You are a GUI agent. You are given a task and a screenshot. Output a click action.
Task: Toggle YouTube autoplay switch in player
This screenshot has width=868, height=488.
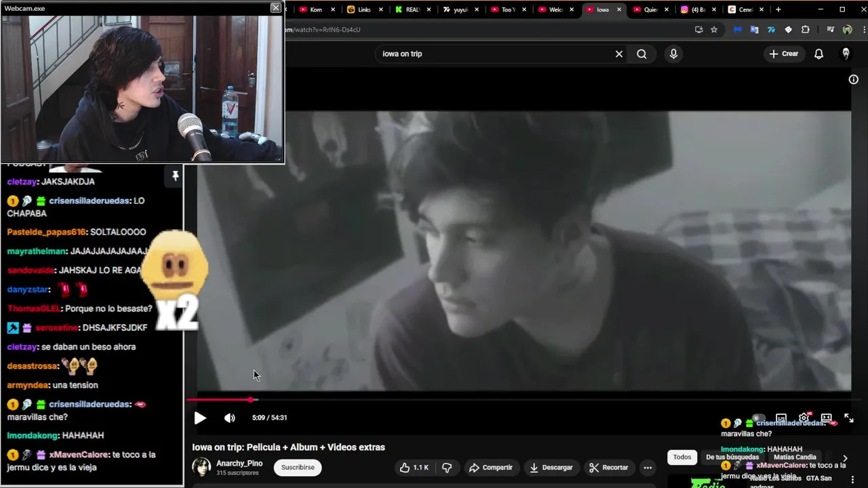(758, 418)
